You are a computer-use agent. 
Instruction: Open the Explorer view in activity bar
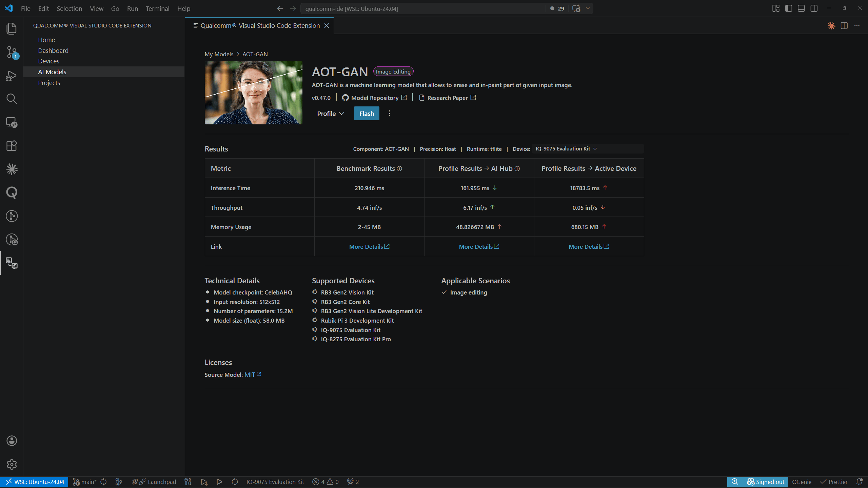(12, 28)
